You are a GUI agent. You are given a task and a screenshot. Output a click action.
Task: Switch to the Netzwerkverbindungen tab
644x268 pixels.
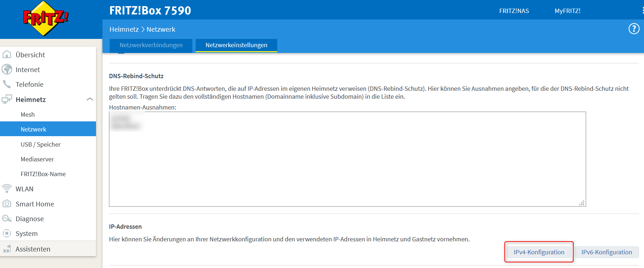pyautogui.click(x=151, y=45)
